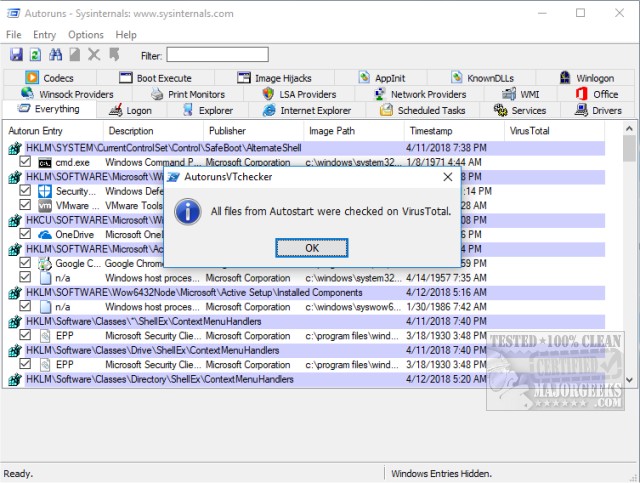Open the Explorer tab
Image resolution: width=640 pixels, height=483 pixels.
208,111
